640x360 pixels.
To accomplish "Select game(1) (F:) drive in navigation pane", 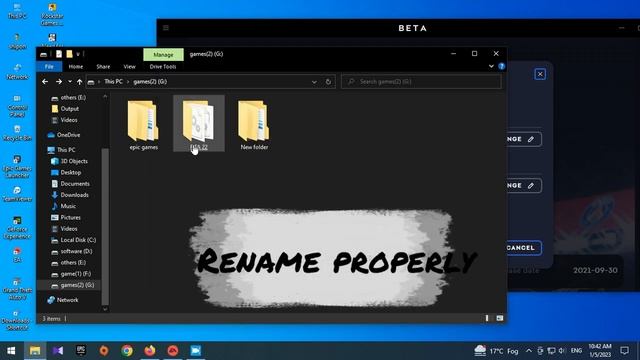I will 71,274.
